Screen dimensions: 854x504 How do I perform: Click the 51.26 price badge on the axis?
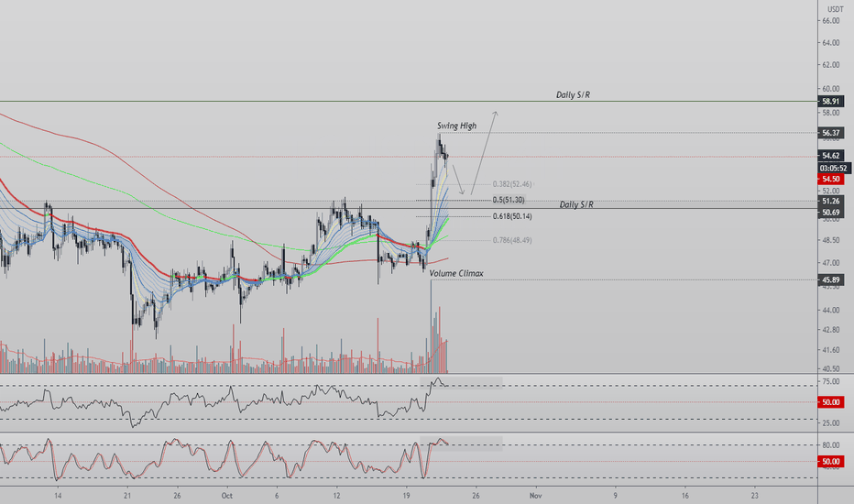(x=830, y=201)
